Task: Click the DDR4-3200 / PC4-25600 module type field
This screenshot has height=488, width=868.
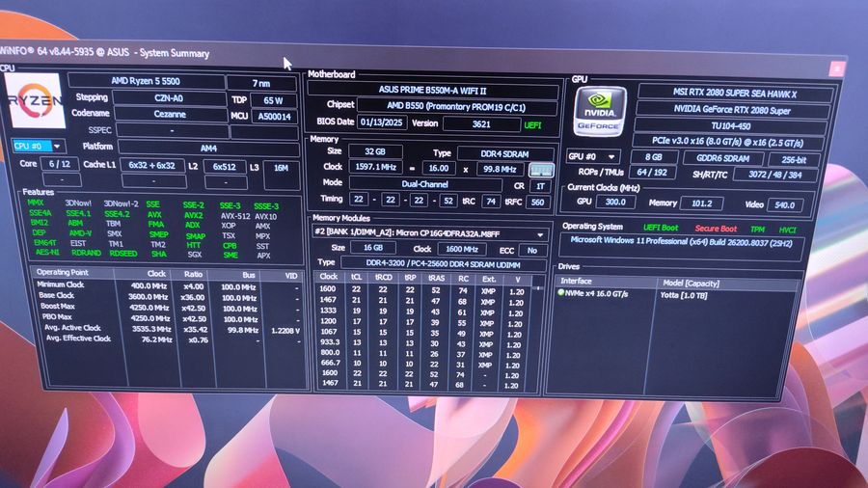Action: [445, 264]
